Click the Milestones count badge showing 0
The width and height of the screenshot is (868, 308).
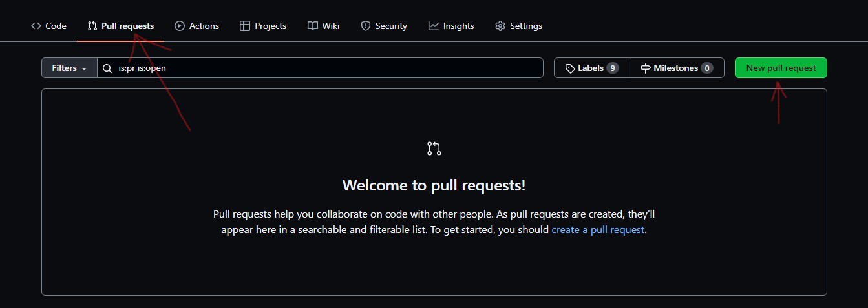707,68
